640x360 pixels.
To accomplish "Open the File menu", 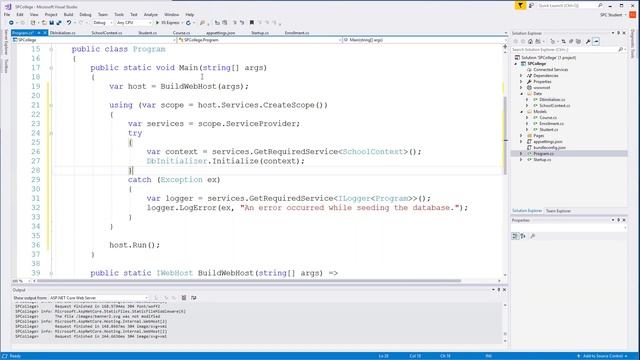I will [x=7, y=15].
